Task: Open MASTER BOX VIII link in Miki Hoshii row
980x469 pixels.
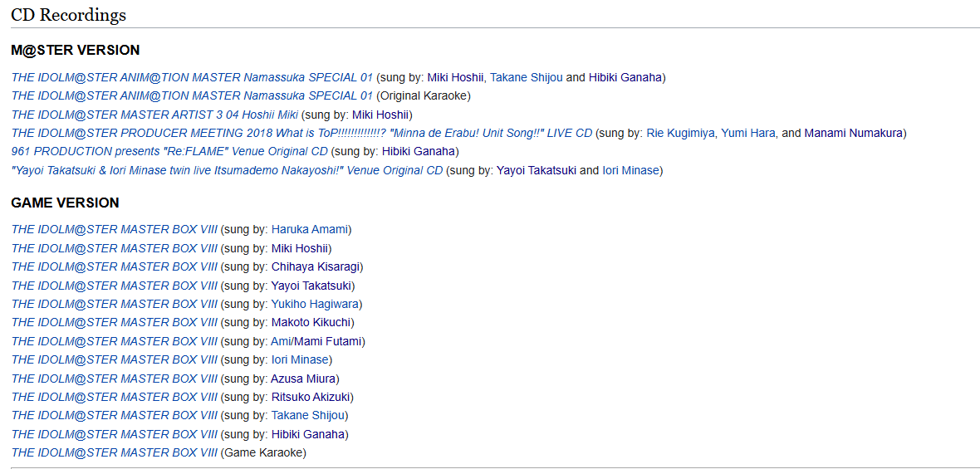Action: coord(115,248)
